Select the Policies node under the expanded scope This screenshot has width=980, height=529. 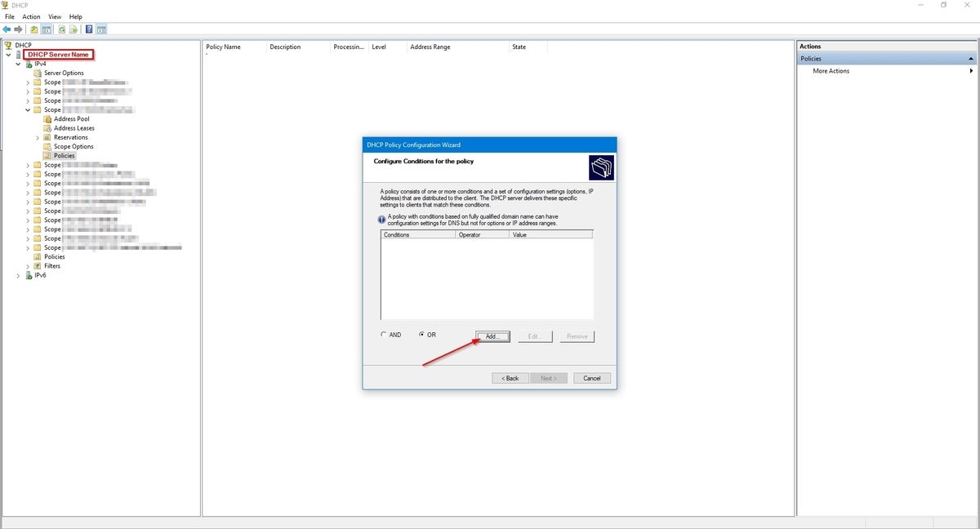pyautogui.click(x=62, y=155)
